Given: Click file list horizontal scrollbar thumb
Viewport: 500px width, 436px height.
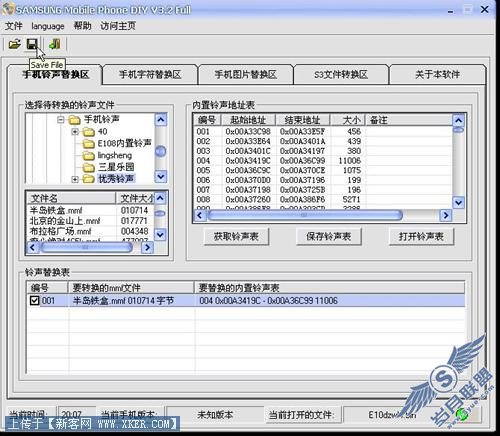Looking at the screenshot, I should pyautogui.click(x=86, y=247).
